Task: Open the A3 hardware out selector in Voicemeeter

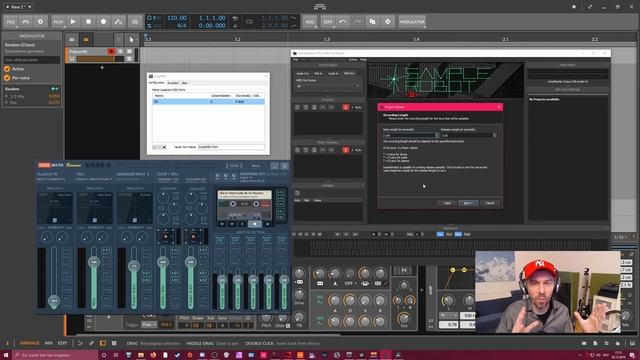Action: coord(234,176)
